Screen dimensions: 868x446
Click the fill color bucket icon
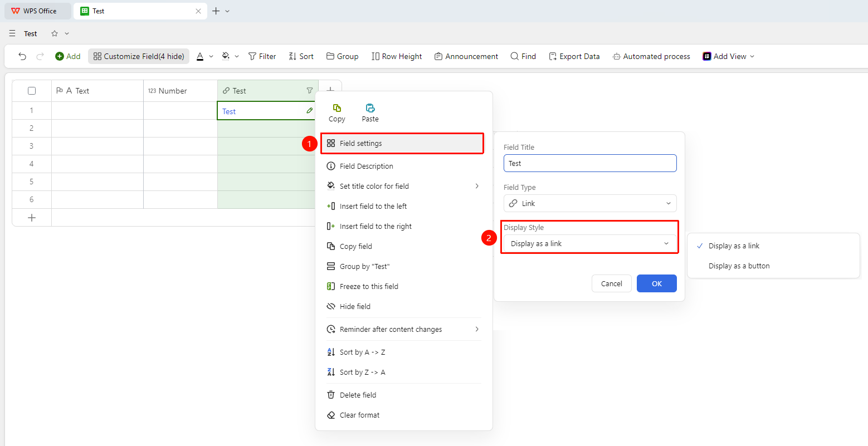coord(226,56)
